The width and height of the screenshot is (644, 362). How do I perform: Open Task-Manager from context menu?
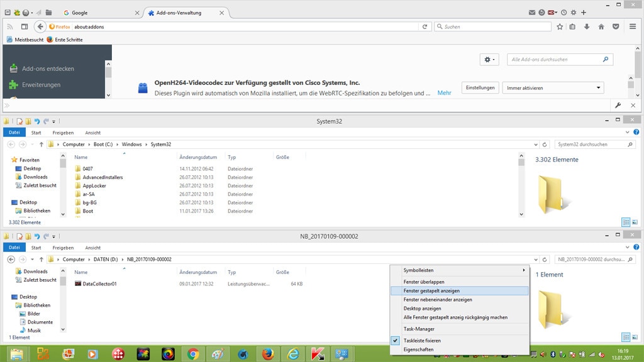pyautogui.click(x=460, y=329)
